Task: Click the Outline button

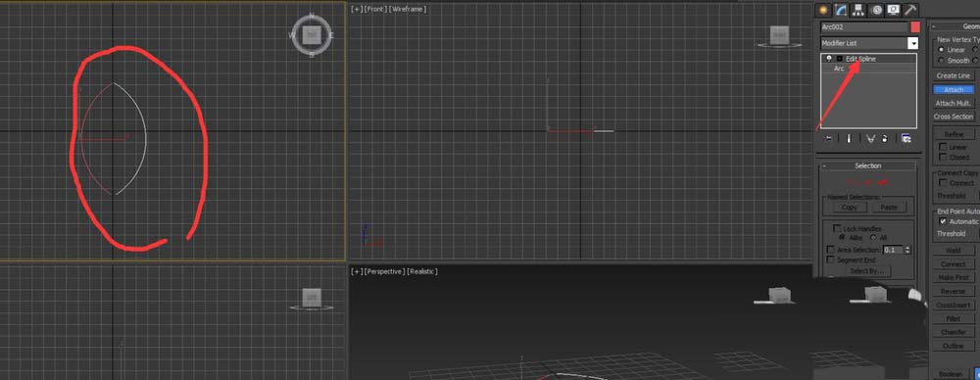Action: [x=954, y=346]
